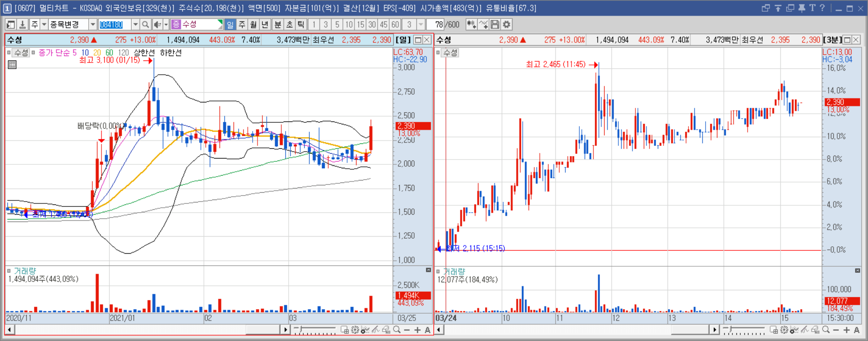Click the linked windows icon in title bar
868x341 pixels.
pyautogui.click(x=766, y=8)
